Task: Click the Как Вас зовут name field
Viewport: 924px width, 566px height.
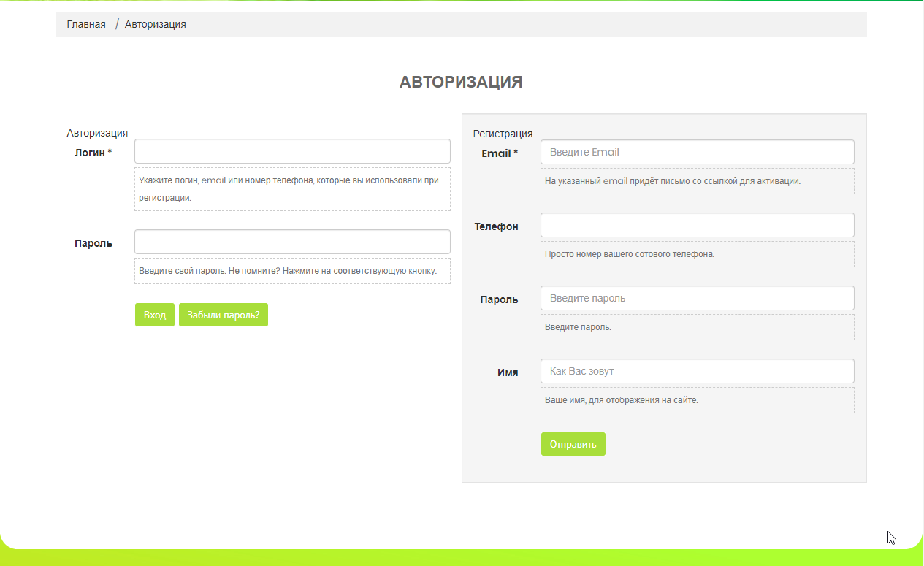Action: [697, 371]
